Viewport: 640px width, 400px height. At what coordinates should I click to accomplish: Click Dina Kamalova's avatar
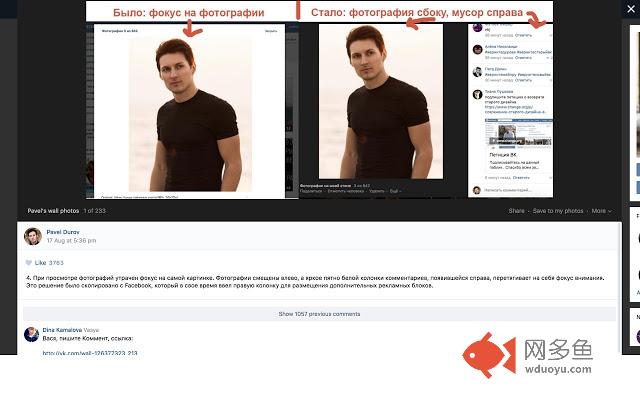point(32,335)
